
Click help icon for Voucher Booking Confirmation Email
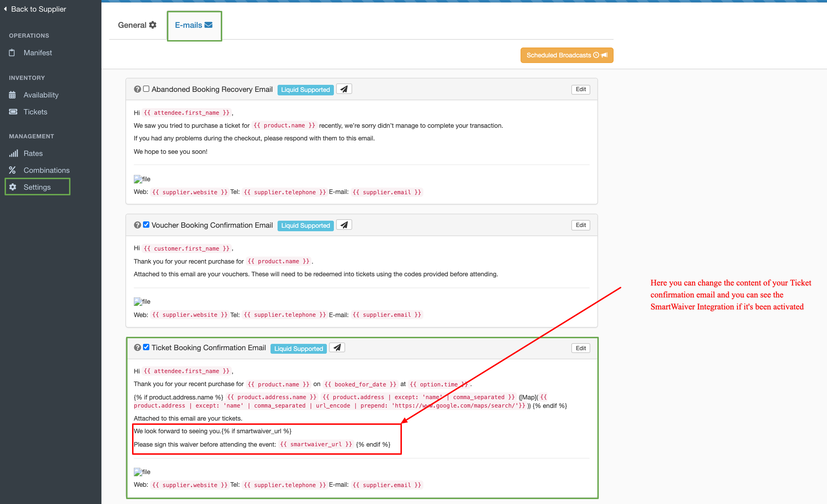click(x=137, y=225)
